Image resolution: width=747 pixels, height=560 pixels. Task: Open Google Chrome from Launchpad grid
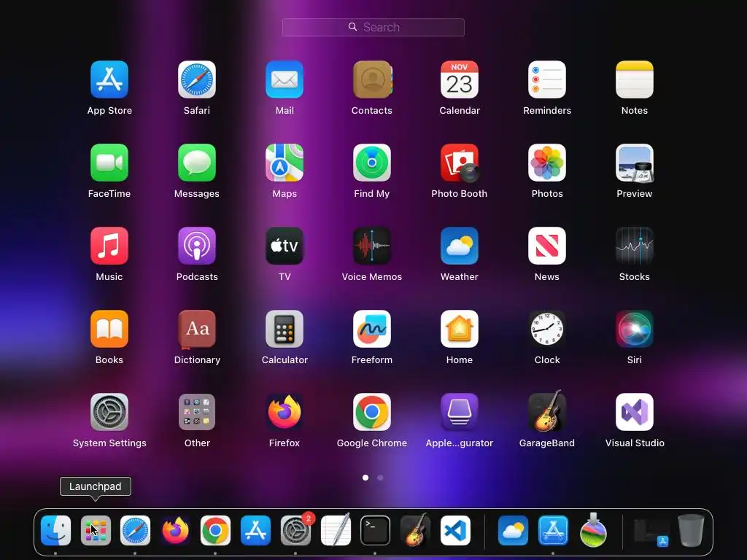[372, 412]
